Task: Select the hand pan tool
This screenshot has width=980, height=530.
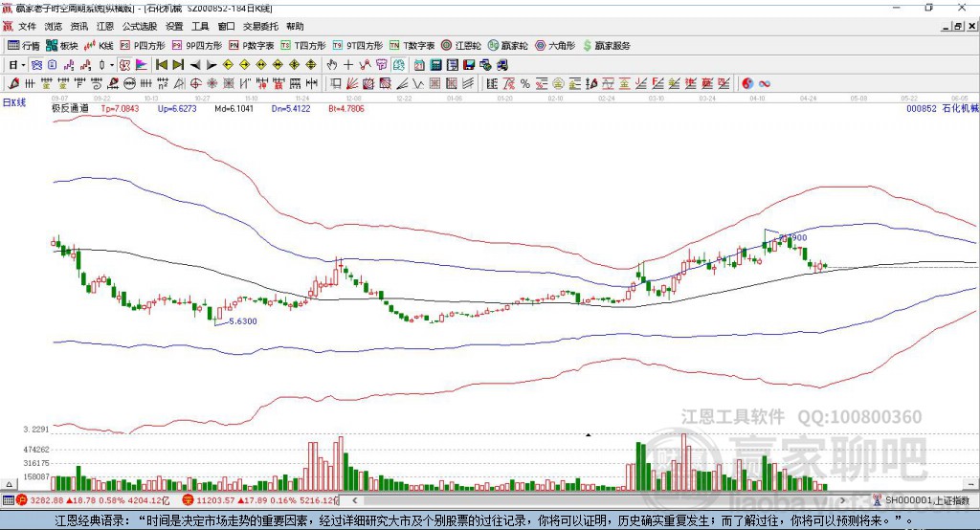Action: point(332,65)
